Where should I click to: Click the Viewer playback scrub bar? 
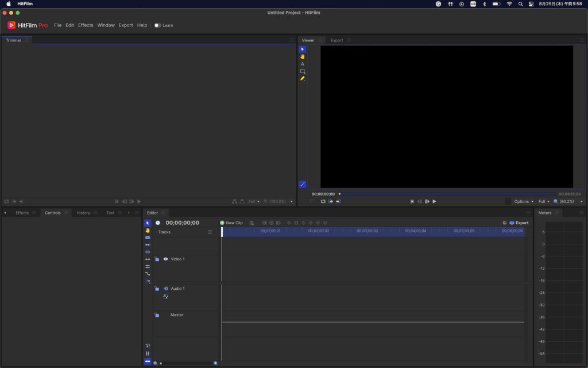(447, 194)
